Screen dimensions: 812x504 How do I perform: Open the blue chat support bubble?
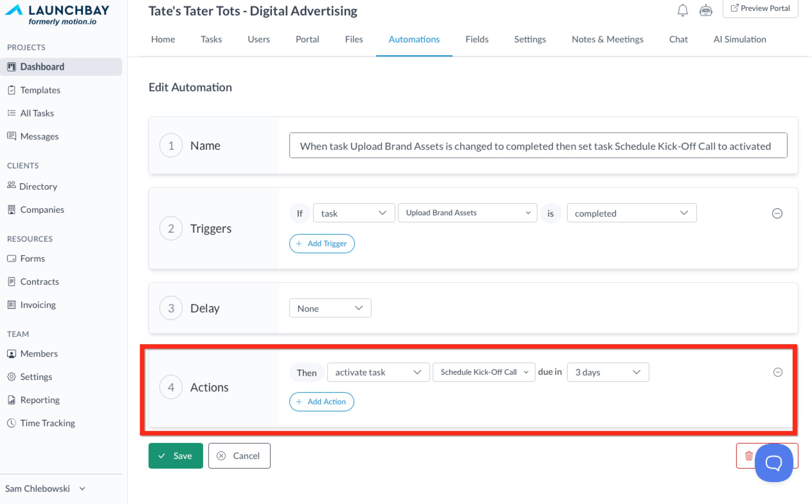click(x=774, y=463)
